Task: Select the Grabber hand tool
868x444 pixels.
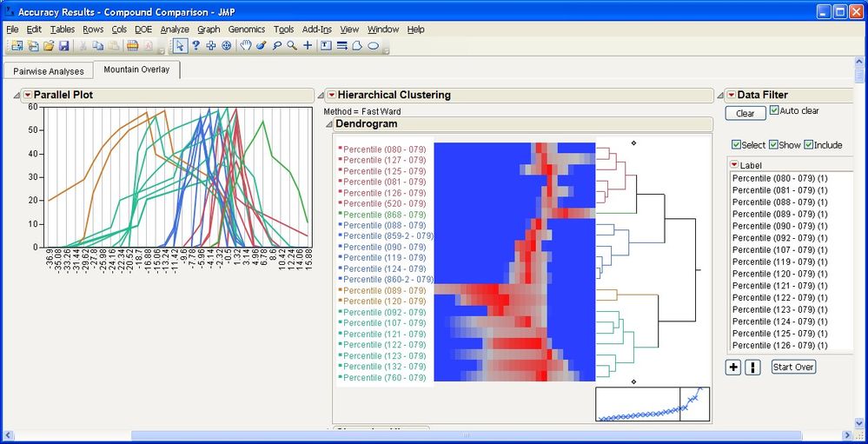Action: 246,46
